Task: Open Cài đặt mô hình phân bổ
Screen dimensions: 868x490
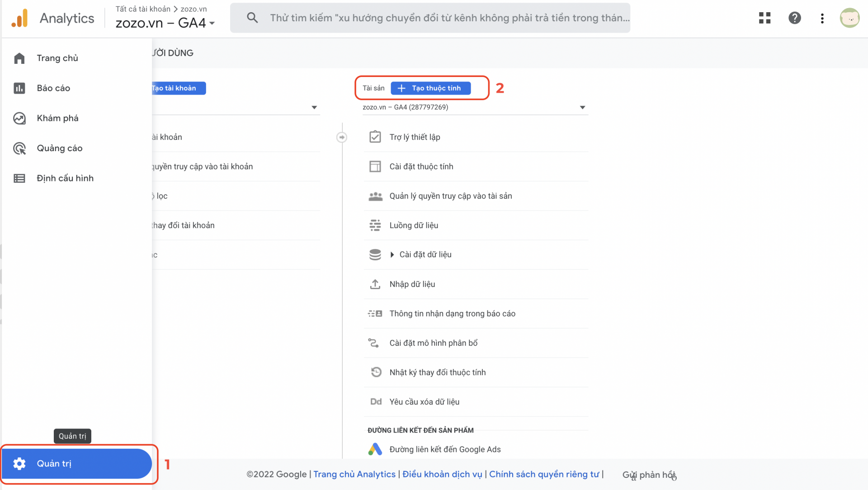Action: [434, 343]
